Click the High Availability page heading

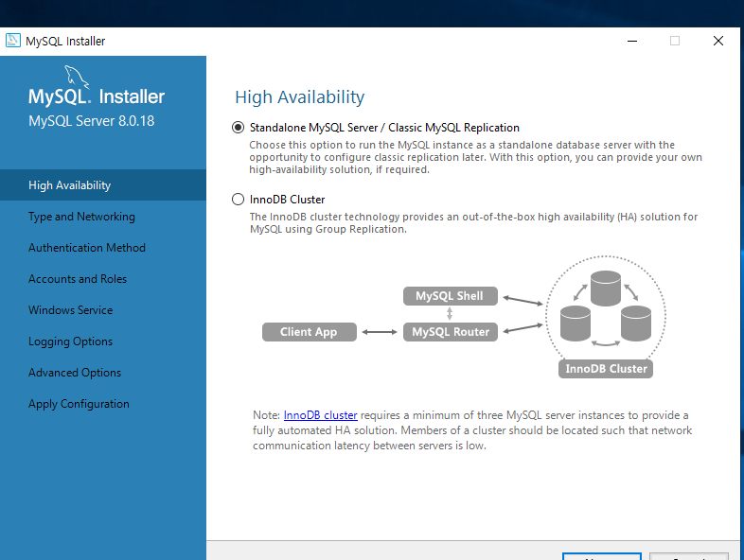click(300, 97)
